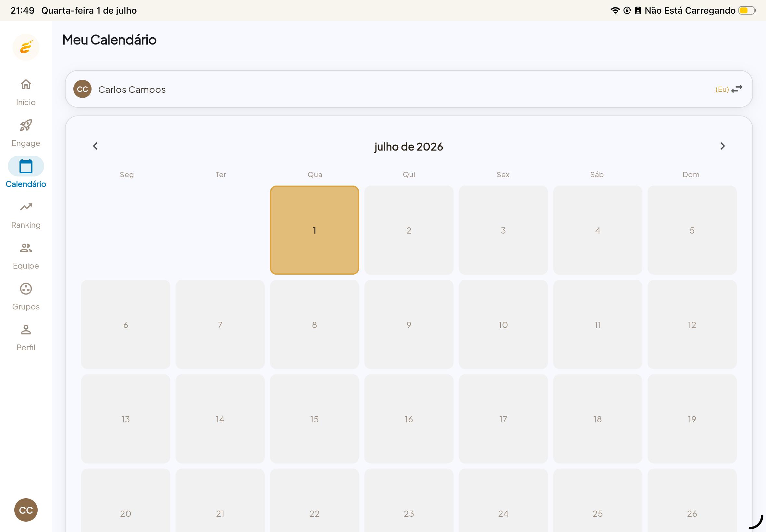Open the Início home icon
This screenshot has height=532, width=766.
click(x=26, y=84)
